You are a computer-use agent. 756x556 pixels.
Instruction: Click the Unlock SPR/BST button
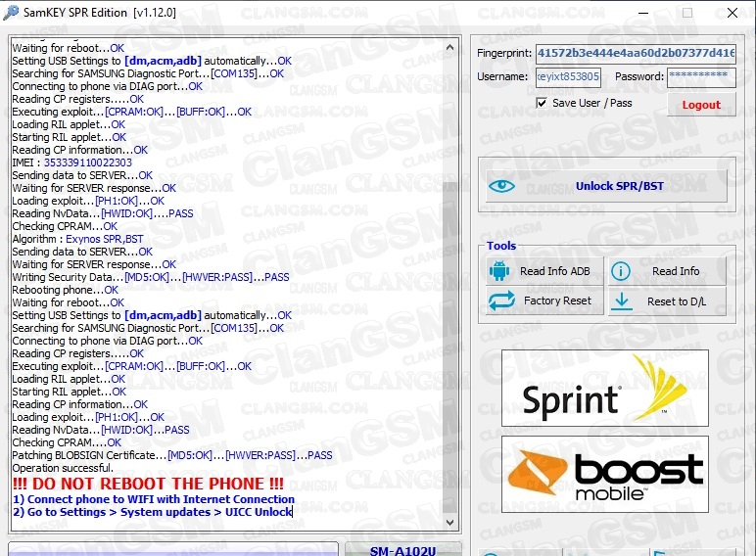606,186
